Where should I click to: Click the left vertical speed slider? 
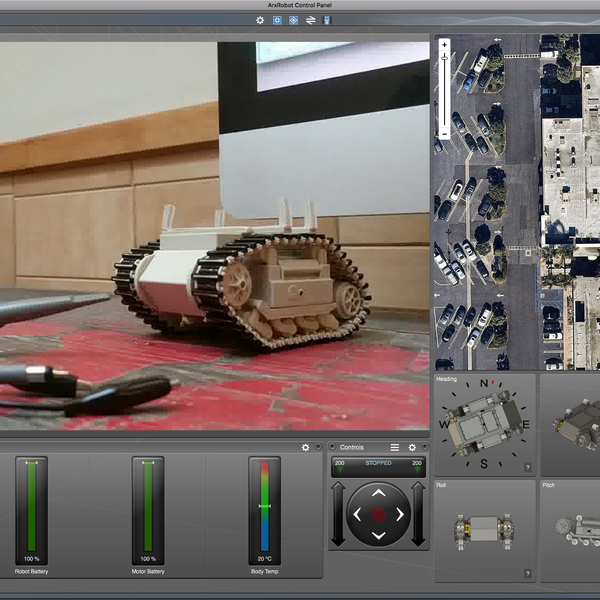pyautogui.click(x=339, y=513)
